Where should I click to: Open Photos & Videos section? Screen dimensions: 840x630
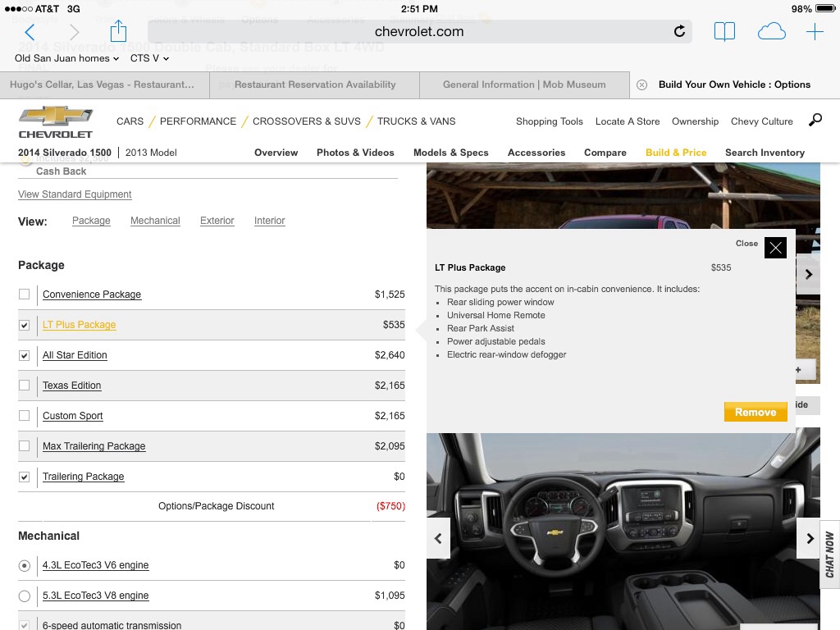[355, 153]
